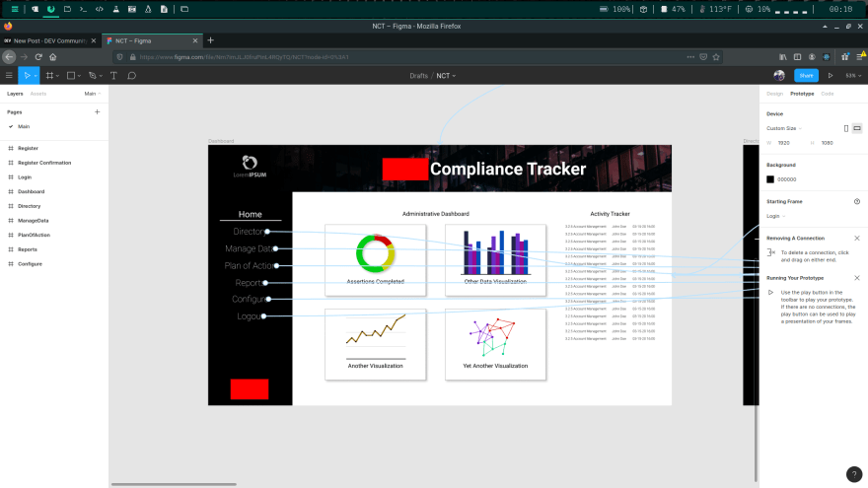The image size is (868, 488).
Task: Reload the page in Firefox
Action: click(38, 57)
